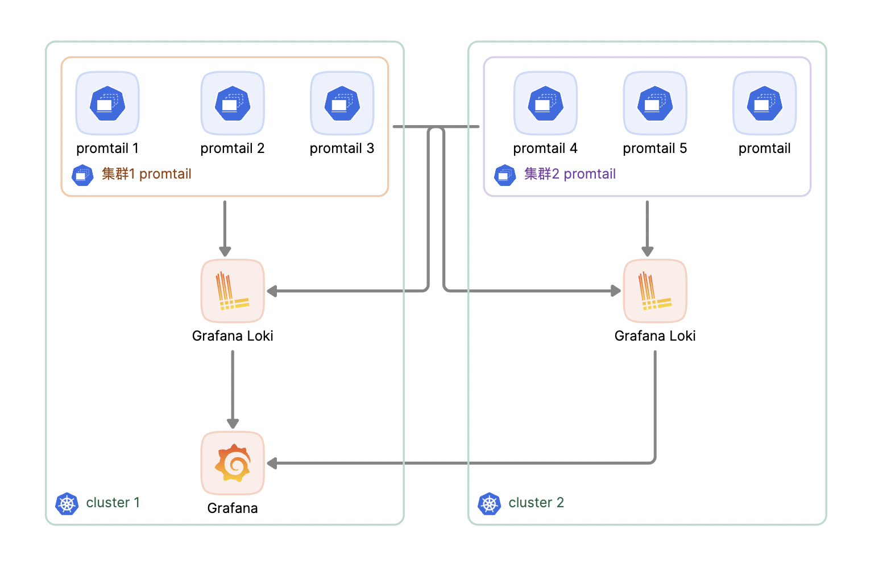The image size is (887, 588).
Task: Click the promtail 1 pod icon
Action: 107,103
